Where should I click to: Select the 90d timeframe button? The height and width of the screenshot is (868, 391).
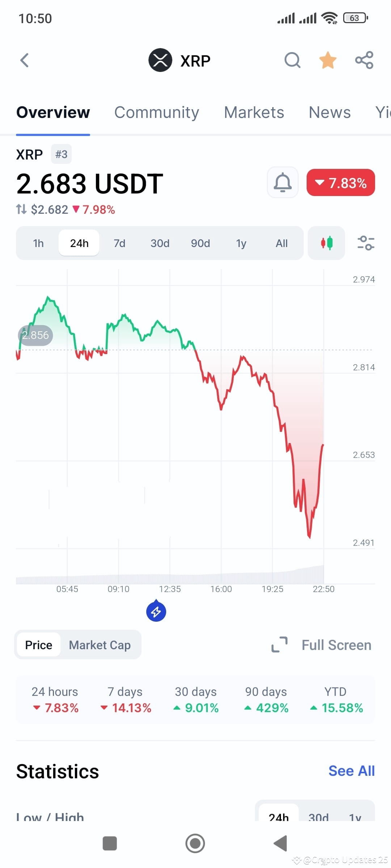[x=200, y=243]
